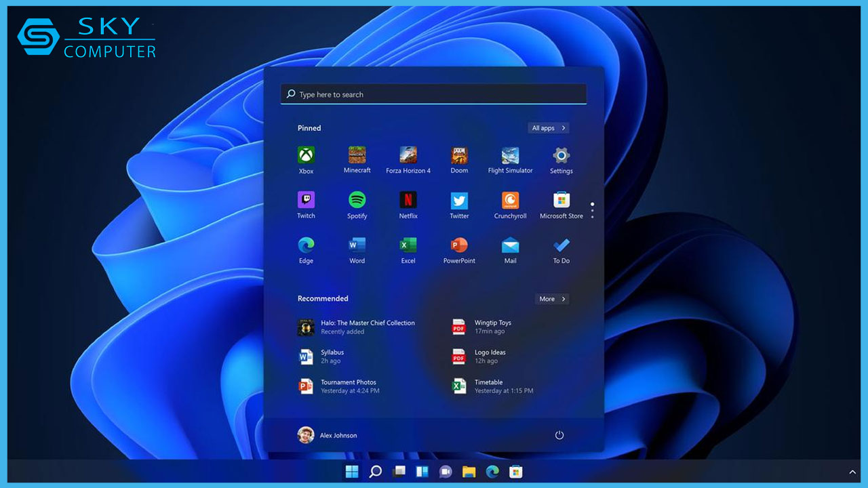Open Edge from the taskbar
The image size is (868, 488).
tap(492, 472)
